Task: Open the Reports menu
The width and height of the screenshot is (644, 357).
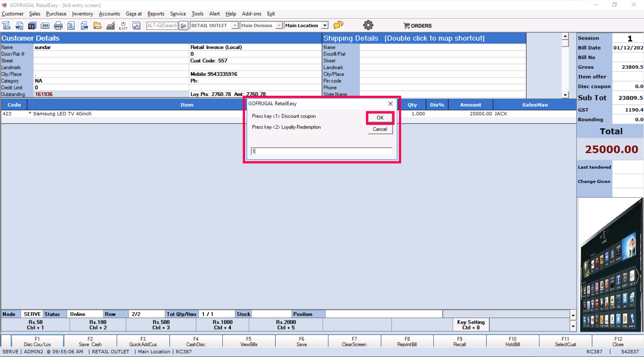Action: 156,14
